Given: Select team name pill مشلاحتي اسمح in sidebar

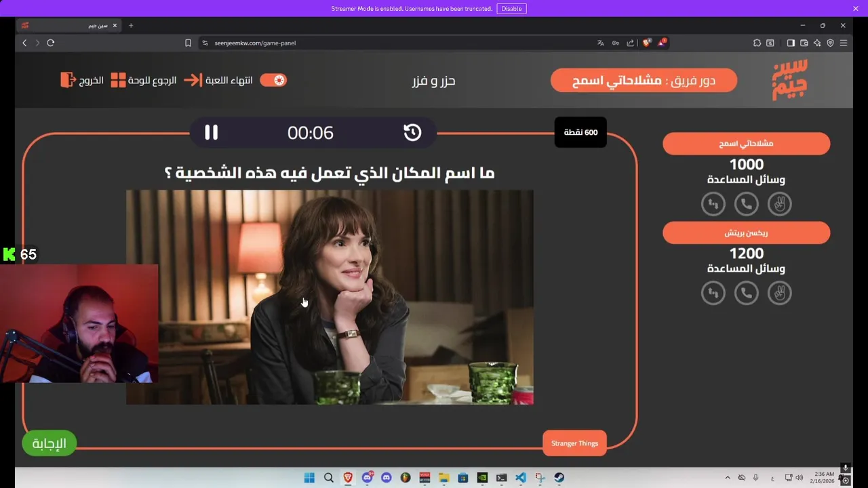Looking at the screenshot, I should point(746,144).
